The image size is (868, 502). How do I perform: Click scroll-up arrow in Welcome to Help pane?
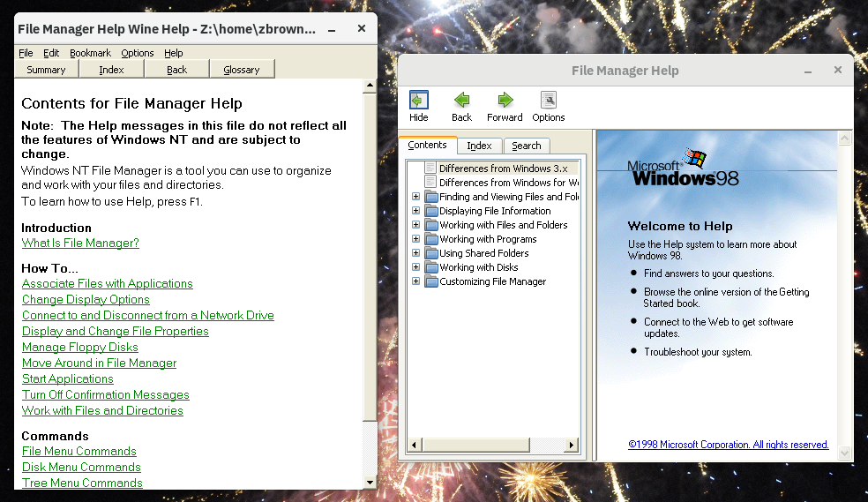(x=844, y=138)
